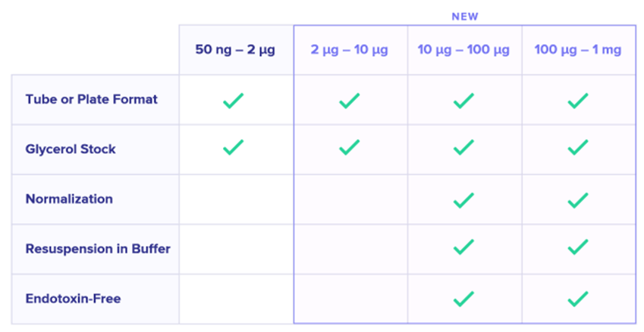Select the 10 µg – 100 µg column header
The height and width of the screenshot is (332, 644).
(x=463, y=50)
